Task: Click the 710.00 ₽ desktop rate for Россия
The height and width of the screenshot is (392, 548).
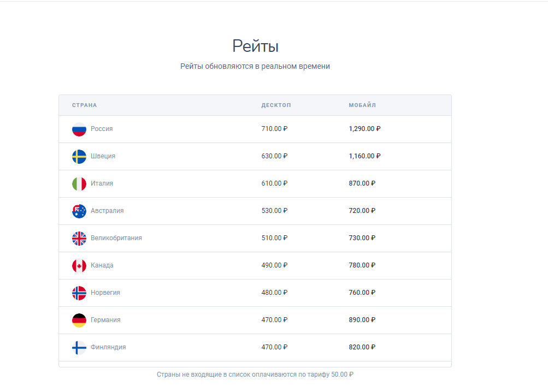Action: point(274,128)
